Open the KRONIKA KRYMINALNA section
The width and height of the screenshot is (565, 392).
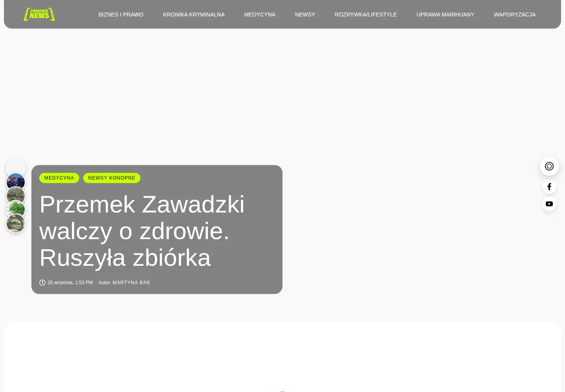[x=194, y=15]
